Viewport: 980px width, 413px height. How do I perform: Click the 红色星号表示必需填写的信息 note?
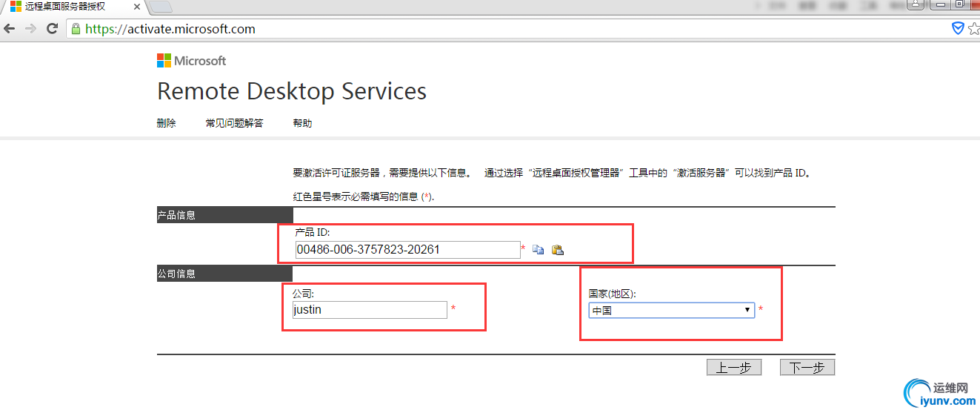click(x=364, y=196)
